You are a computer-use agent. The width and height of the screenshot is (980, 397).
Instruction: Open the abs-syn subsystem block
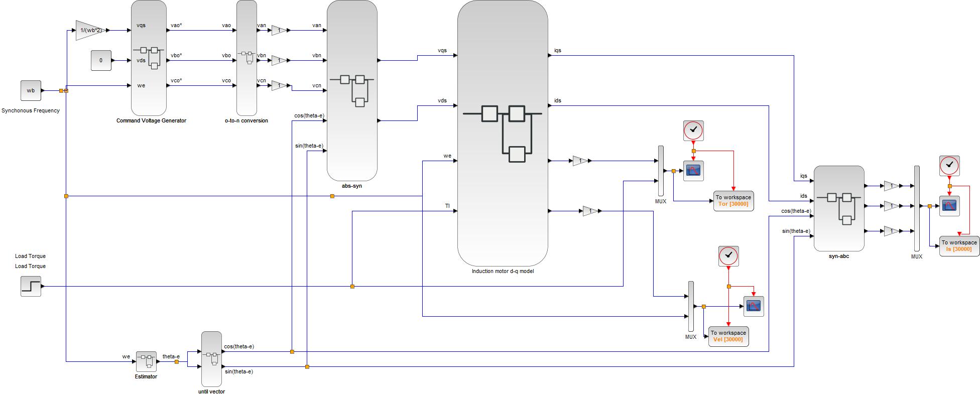tap(352, 90)
